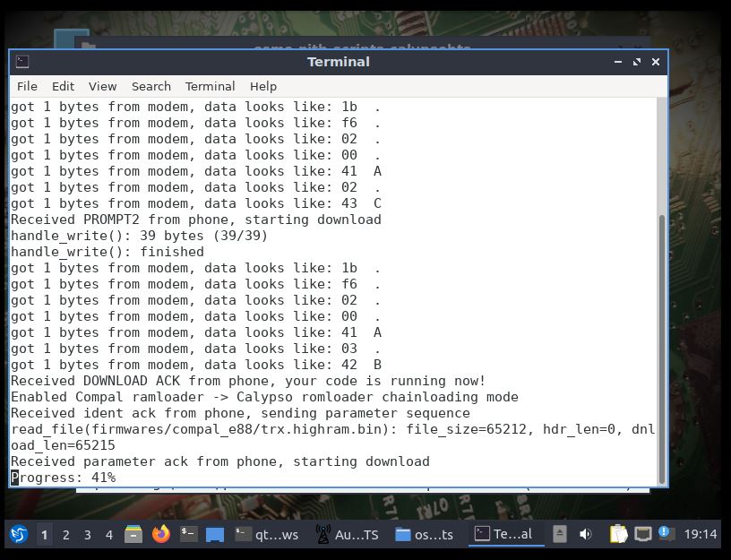This screenshot has height=560, width=731.
Task: Close the Terminal window
Action: [656, 62]
